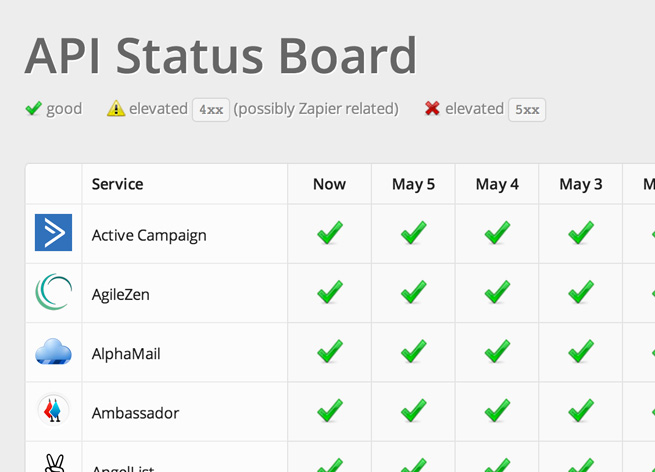The width and height of the screenshot is (655, 472).
Task: Click the AgileZen swirl logo
Action: 53,292
